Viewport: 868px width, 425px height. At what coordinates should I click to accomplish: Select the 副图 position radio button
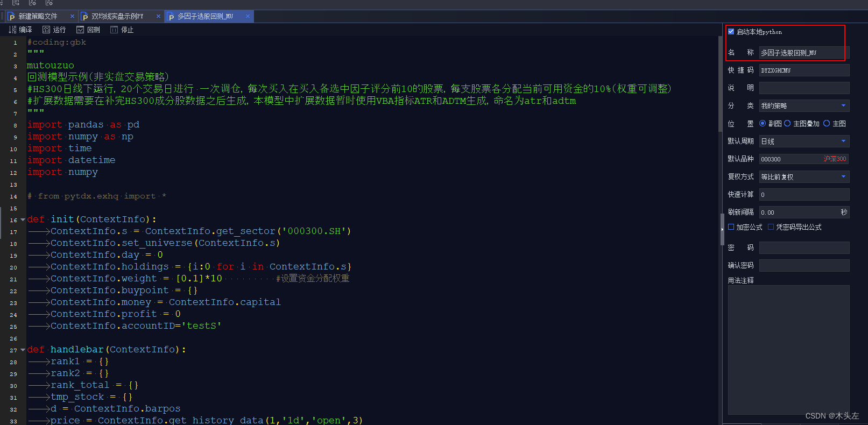click(x=763, y=123)
